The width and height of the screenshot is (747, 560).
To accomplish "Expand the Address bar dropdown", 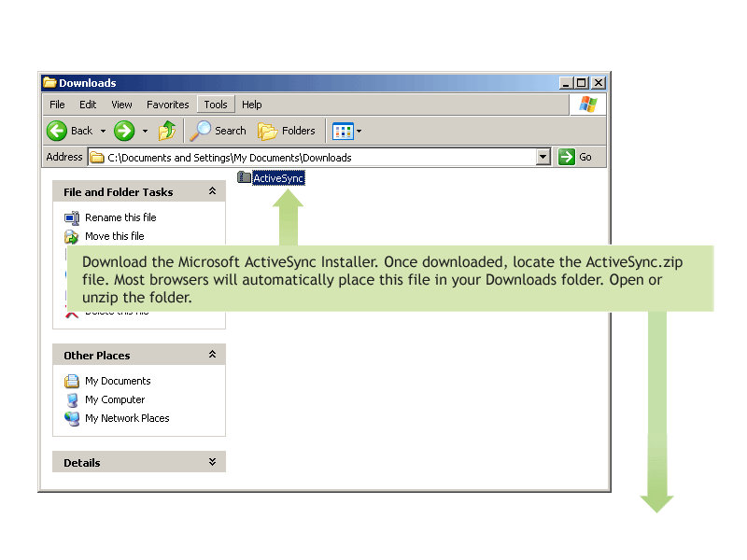I will coord(543,157).
